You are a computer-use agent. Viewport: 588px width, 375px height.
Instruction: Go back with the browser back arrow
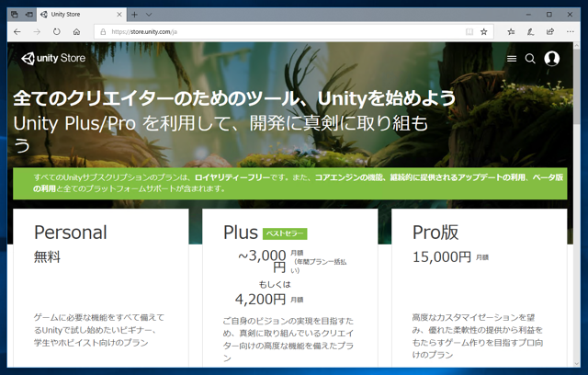(x=17, y=32)
